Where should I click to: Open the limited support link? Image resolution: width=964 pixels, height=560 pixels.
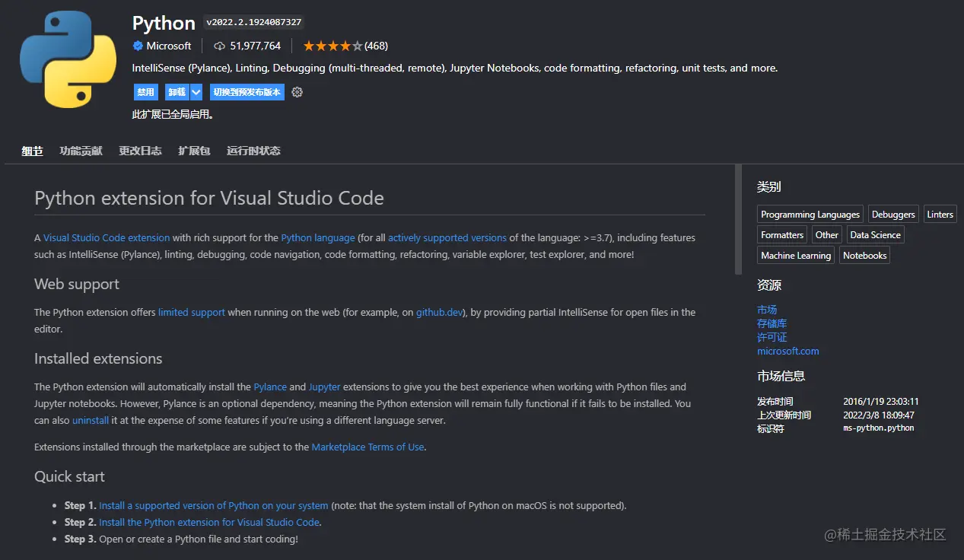(192, 312)
